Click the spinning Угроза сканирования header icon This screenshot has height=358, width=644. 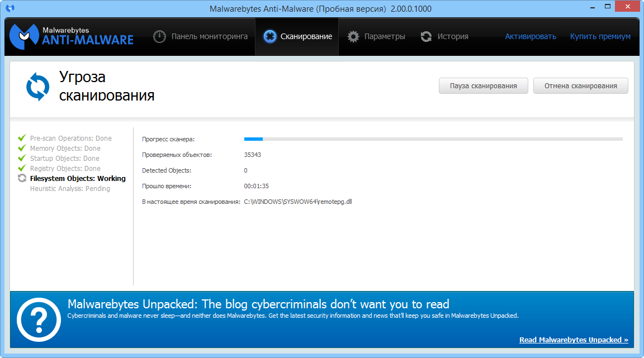click(37, 87)
